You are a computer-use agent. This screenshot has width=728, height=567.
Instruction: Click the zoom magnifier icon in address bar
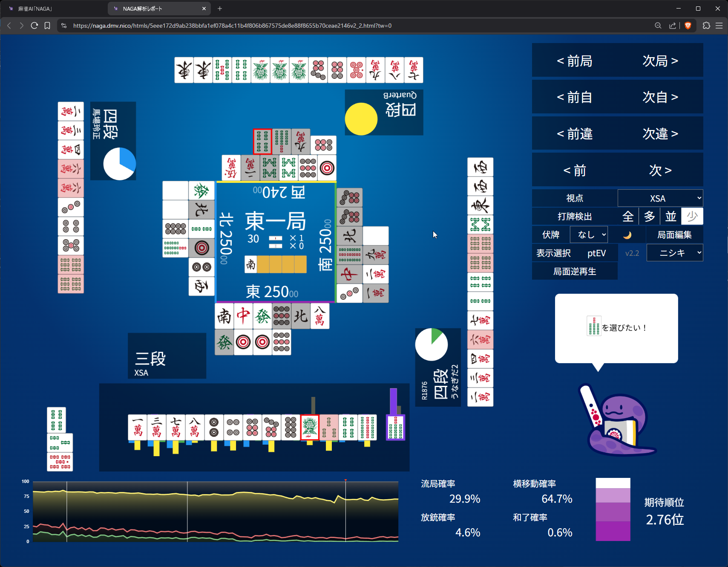pos(658,26)
